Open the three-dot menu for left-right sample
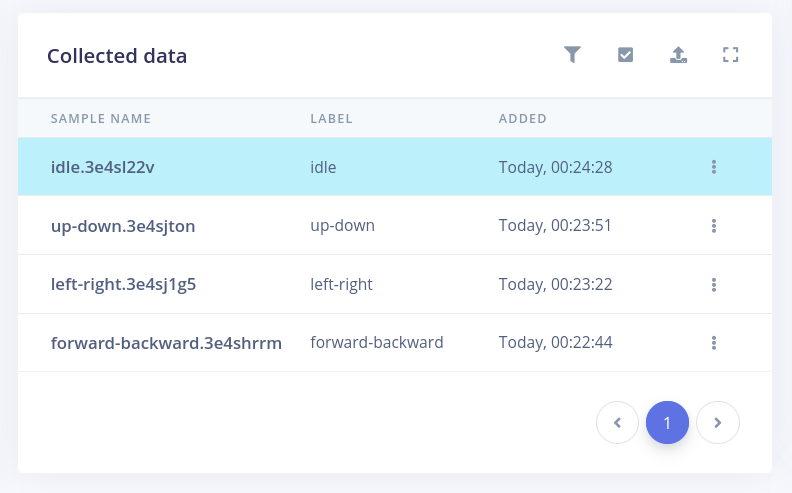 [714, 285]
